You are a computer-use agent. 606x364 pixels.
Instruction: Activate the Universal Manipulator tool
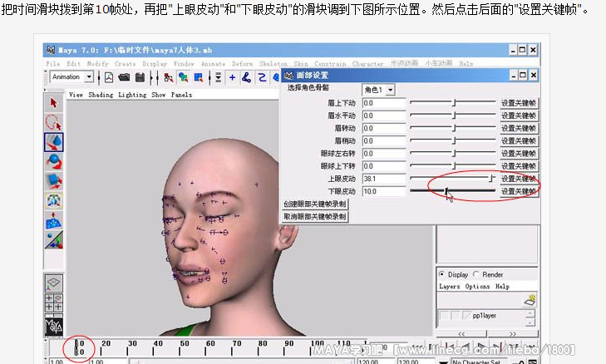pyautogui.click(x=54, y=200)
